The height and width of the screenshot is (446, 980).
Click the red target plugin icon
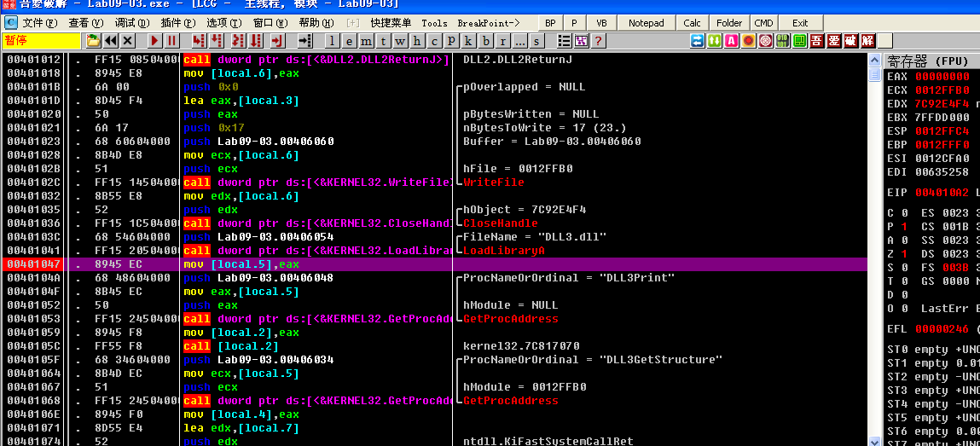pos(765,41)
